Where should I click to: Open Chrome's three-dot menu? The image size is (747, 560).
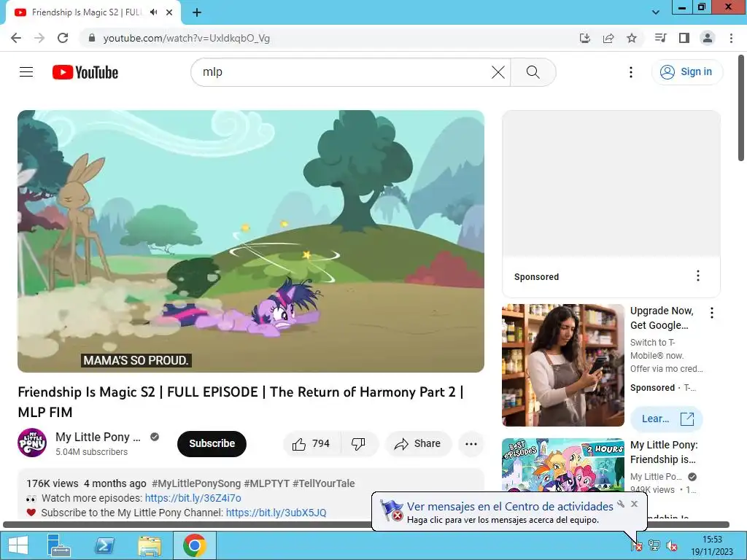coord(731,38)
